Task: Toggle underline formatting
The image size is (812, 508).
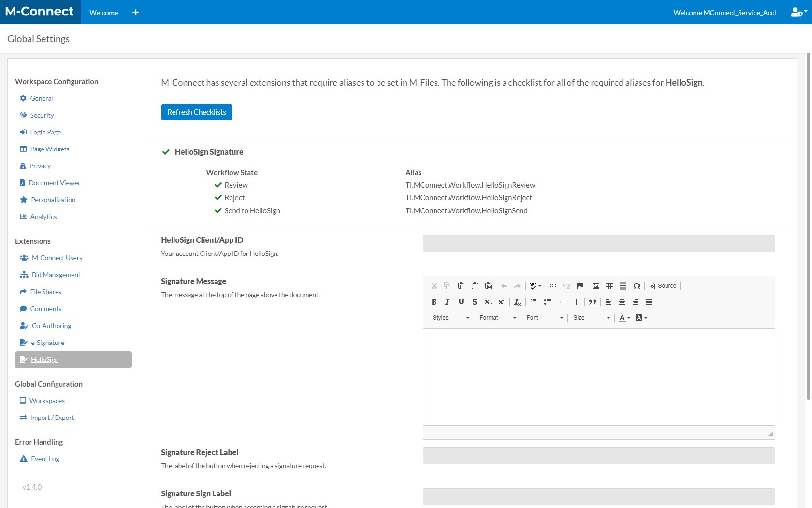Action: (x=461, y=302)
